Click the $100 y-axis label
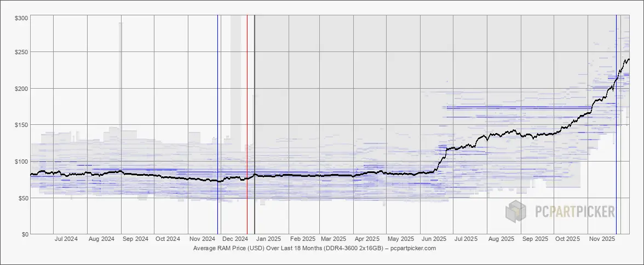This screenshot has width=644, height=265. 21,162
